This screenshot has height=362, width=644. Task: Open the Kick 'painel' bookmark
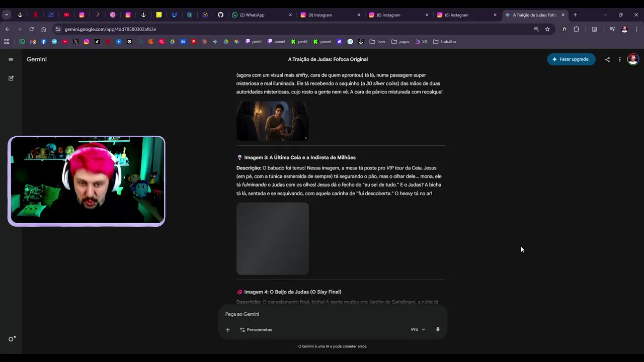pos(322,42)
